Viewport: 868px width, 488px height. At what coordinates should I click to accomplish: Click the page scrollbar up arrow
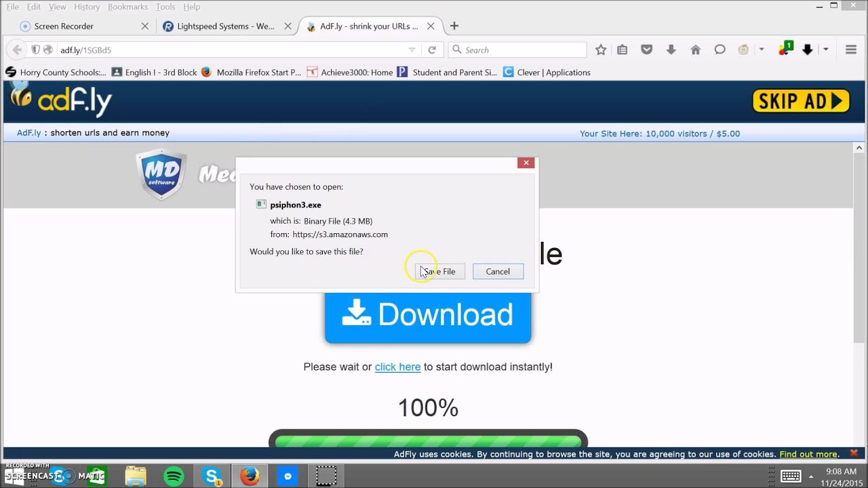tap(859, 148)
